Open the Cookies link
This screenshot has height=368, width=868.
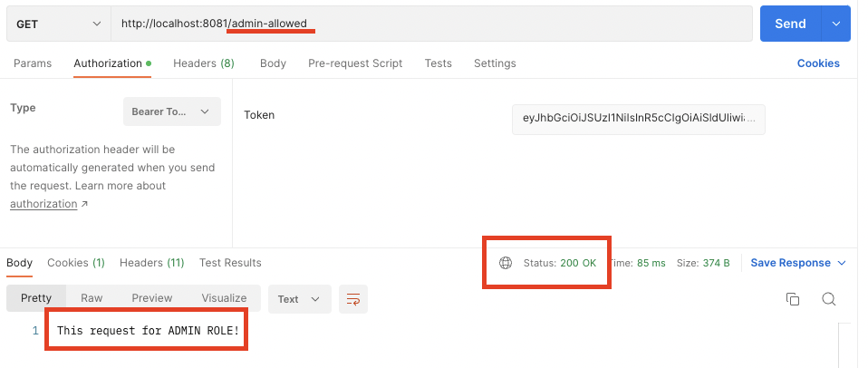[818, 63]
